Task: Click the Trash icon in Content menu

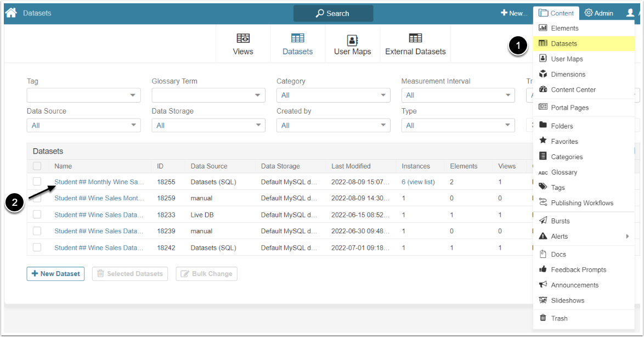Action: click(543, 318)
